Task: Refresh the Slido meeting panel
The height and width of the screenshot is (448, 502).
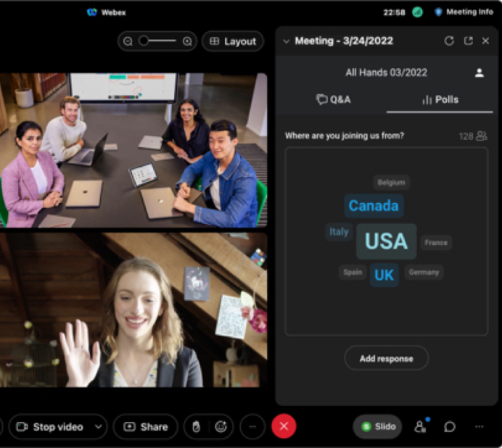Action: point(449,41)
